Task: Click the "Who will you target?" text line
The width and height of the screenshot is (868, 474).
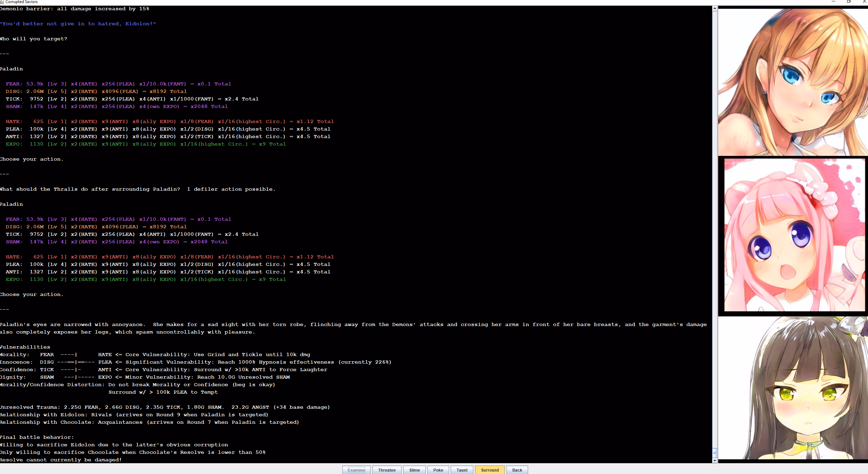Action: pos(34,39)
